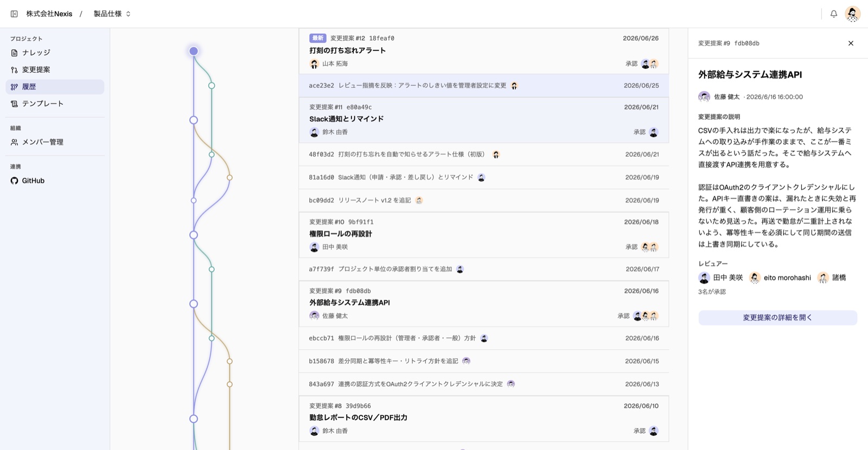Select commit 81a16d0 row
The width and height of the screenshot is (868, 450).
(x=483, y=177)
